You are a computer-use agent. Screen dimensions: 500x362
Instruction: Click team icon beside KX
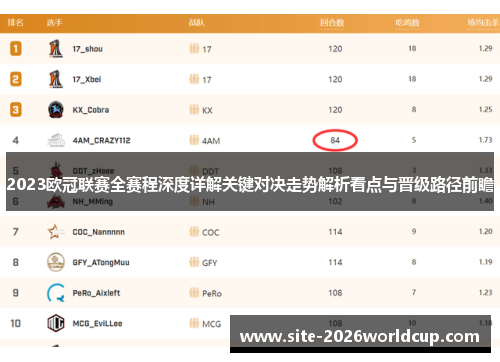(x=194, y=109)
